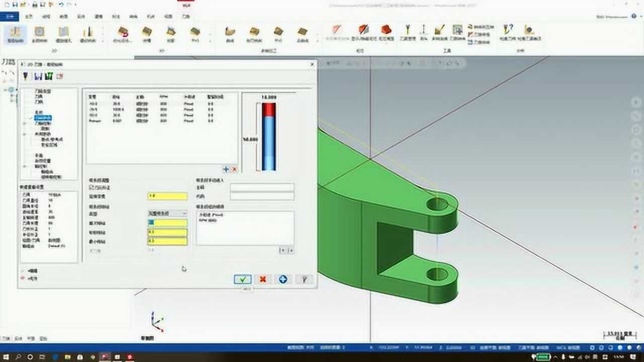Click the green checkmark OK button
This screenshot has height=362, width=644.
(243, 279)
